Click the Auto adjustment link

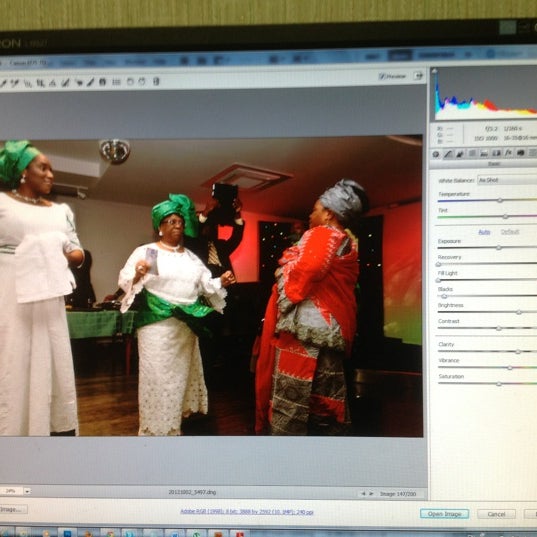click(x=484, y=232)
